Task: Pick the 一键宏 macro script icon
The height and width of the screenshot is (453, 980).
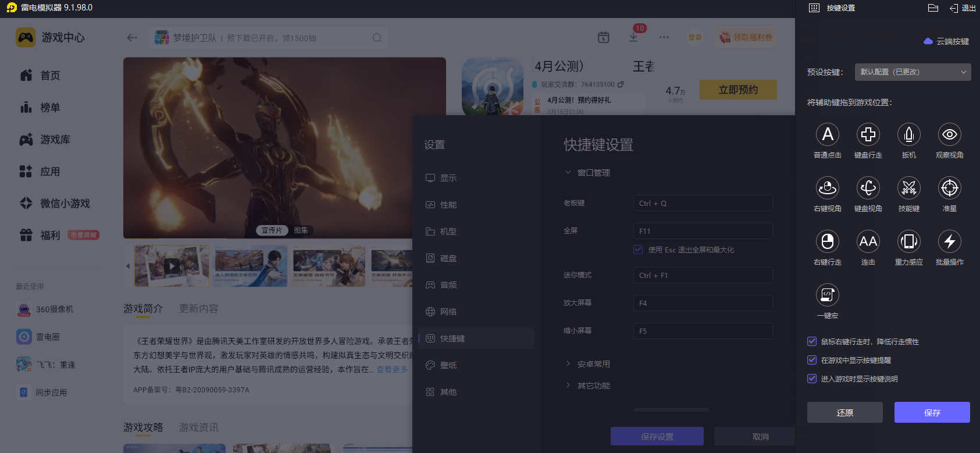Action: [x=828, y=295]
